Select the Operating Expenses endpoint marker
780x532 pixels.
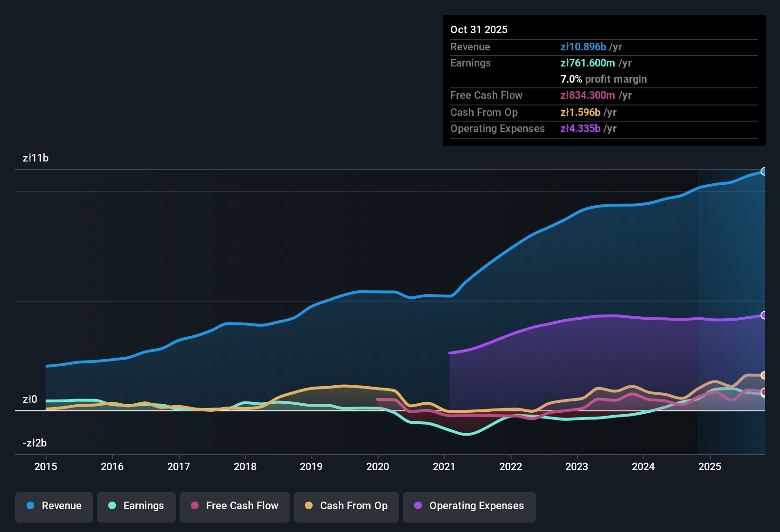764,314
